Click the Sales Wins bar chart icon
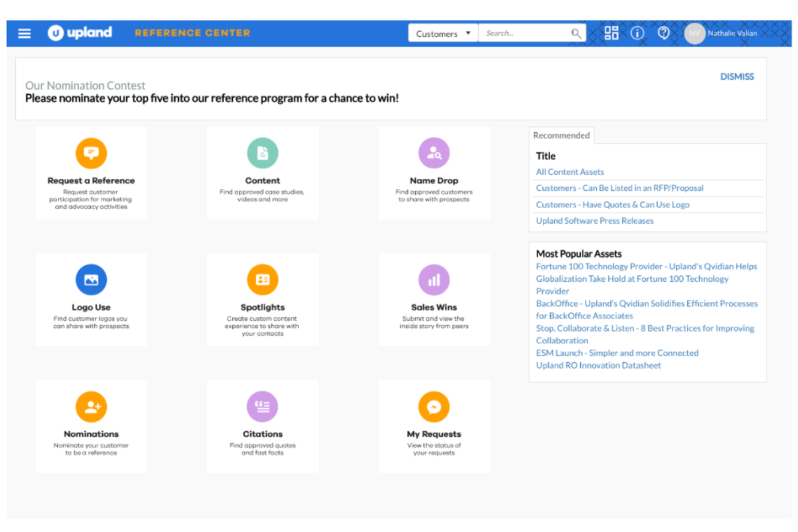The height and width of the screenshot is (532, 798). (434, 280)
